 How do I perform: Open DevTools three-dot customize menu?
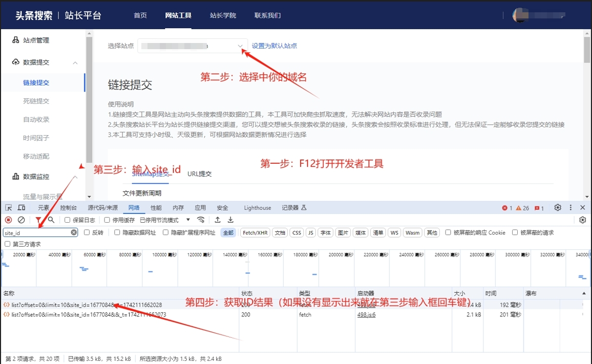tap(570, 208)
